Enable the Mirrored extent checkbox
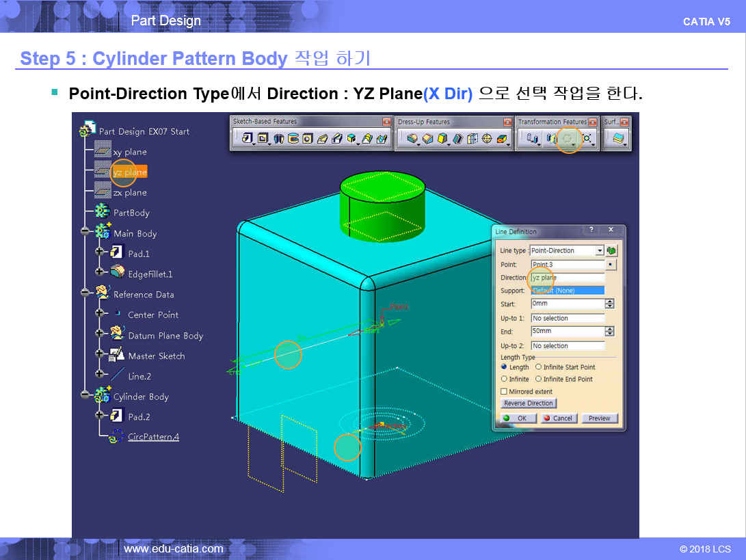The width and height of the screenshot is (746, 560). (x=504, y=392)
